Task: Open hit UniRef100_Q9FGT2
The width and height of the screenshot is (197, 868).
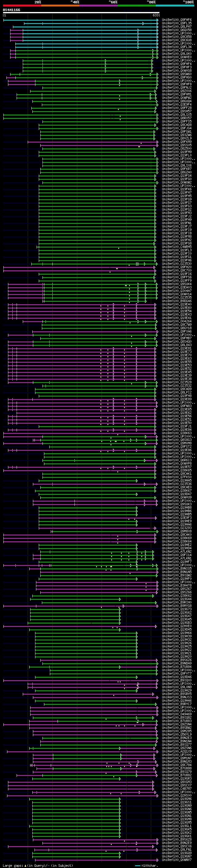Action: point(177,446)
